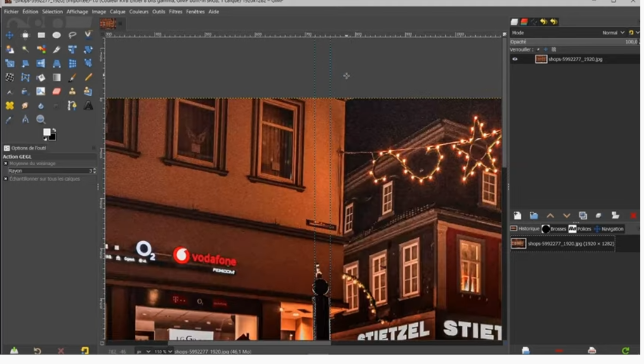Select the Blur/Sharpen droplet tool
Image resolution: width=644 pixels, height=364 pixels.
pos(41,105)
